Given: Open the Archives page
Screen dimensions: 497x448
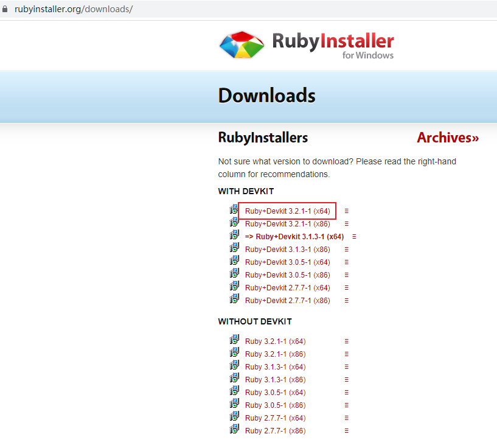Looking at the screenshot, I should [448, 138].
